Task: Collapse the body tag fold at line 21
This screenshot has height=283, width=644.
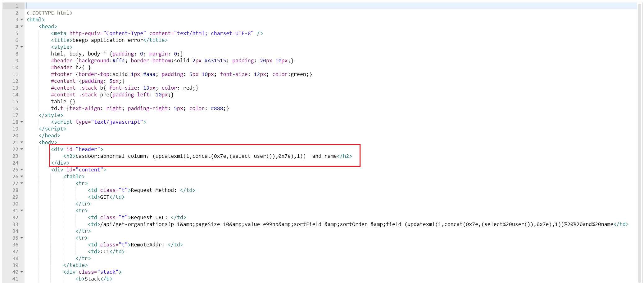Action: click(x=22, y=142)
